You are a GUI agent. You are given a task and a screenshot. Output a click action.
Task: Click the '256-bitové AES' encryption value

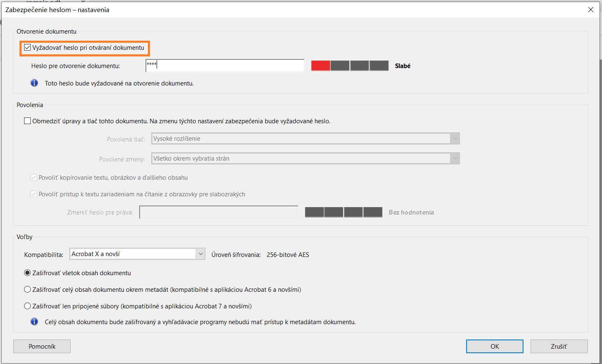point(288,255)
